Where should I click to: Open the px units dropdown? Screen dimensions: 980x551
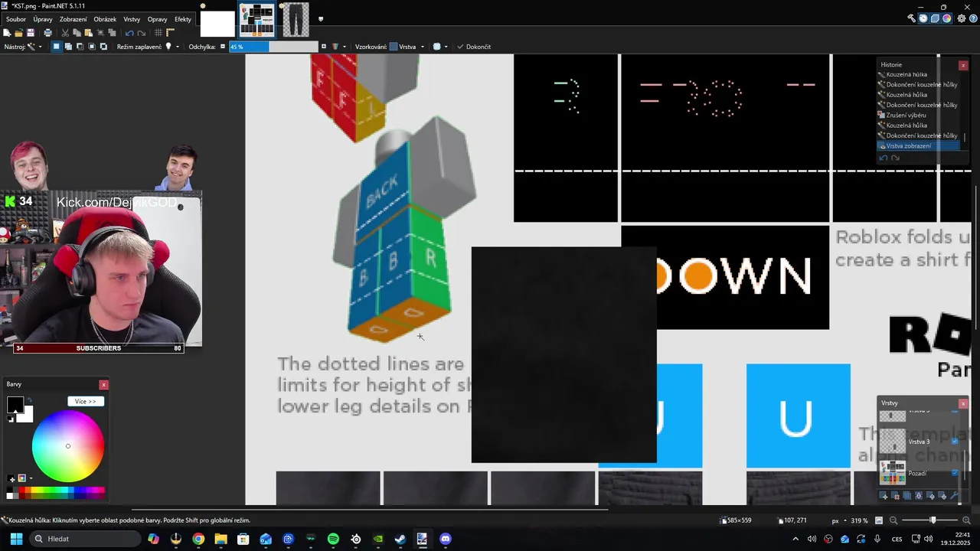[839, 520]
